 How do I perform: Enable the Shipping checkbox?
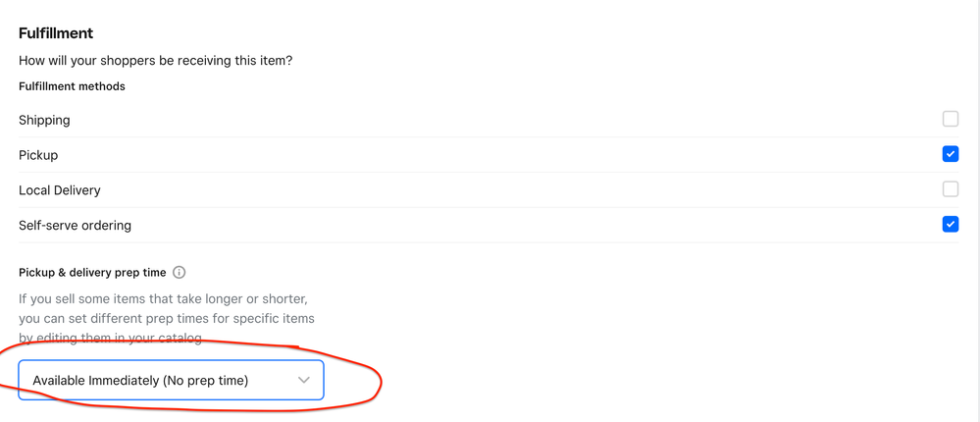tap(950, 119)
